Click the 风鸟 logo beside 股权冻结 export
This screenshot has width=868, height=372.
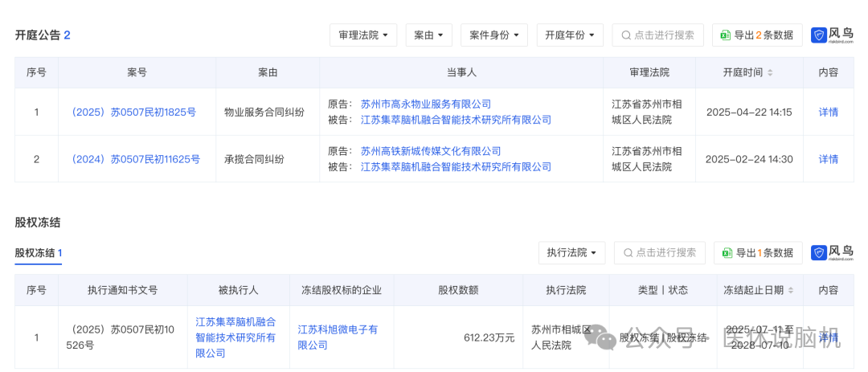point(831,253)
